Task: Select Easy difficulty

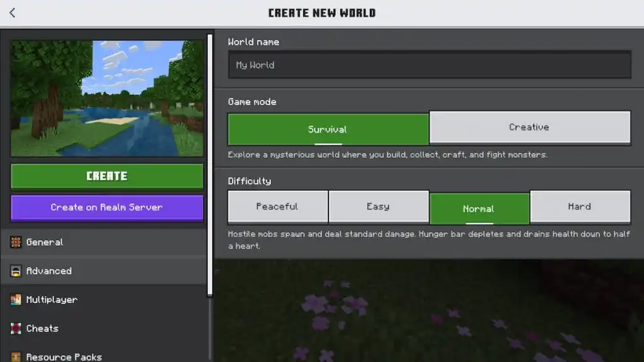Action: tap(379, 207)
